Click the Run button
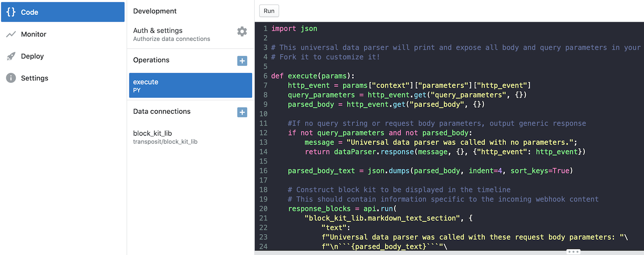644x255 pixels. pyautogui.click(x=269, y=11)
